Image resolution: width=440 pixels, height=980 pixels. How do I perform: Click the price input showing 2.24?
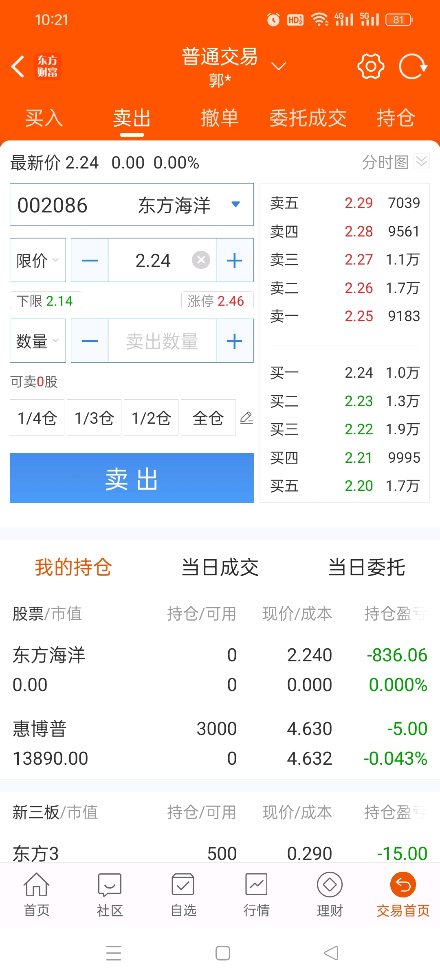coord(153,260)
